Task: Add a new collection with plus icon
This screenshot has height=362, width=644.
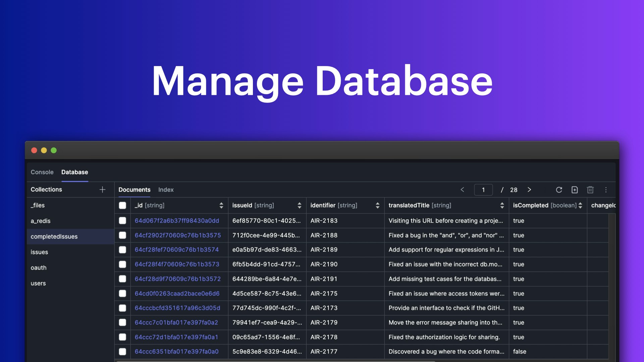Action: [102, 190]
